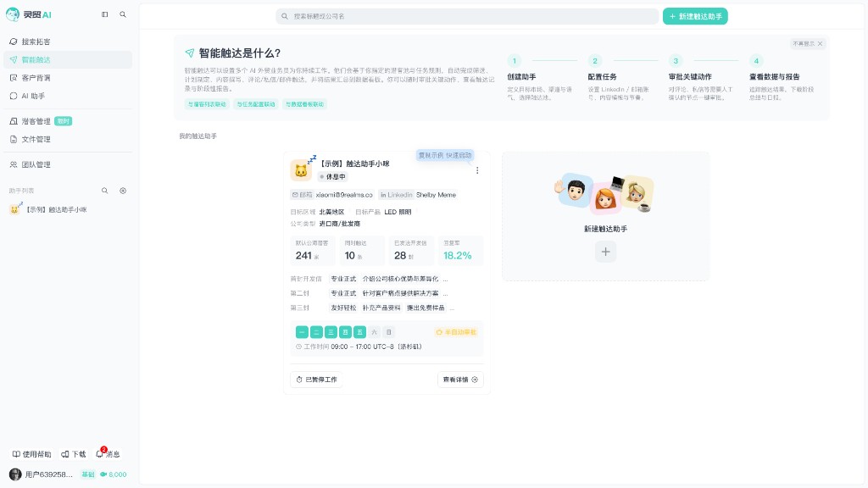Viewport: 868px width, 488px height.
Task: Click the add icon in 助手列表 header
Action: point(123,191)
